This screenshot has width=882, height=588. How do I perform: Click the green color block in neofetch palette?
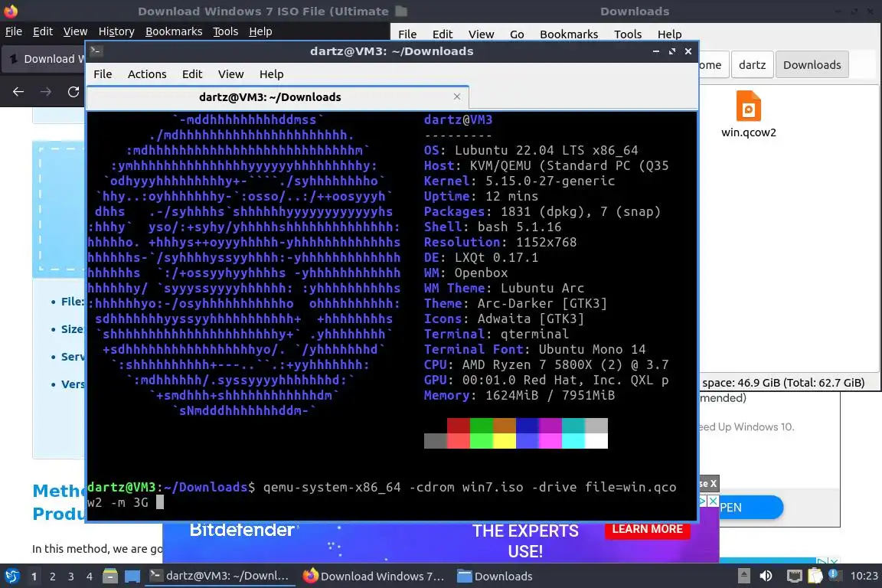point(482,426)
